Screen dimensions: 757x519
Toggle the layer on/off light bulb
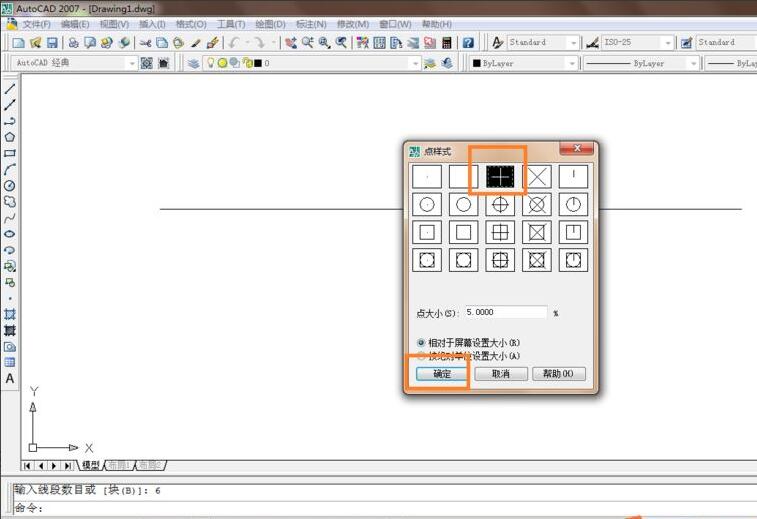[210, 63]
